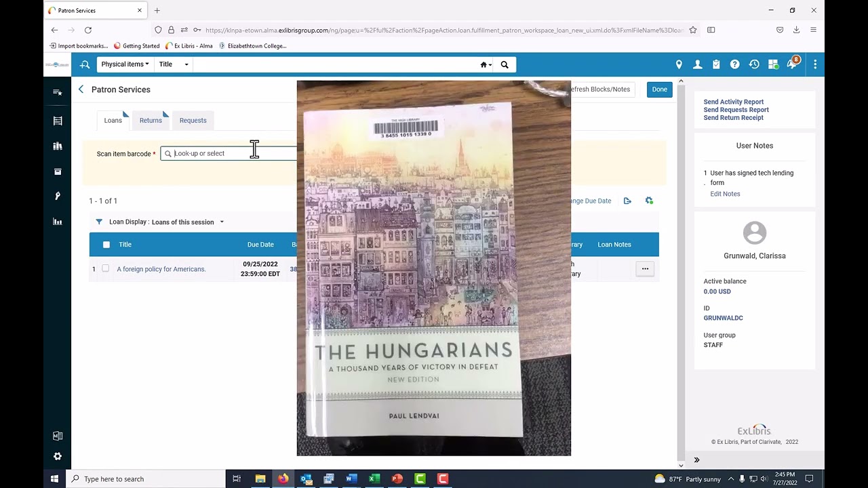Open the table settings gear icon

coord(649,201)
